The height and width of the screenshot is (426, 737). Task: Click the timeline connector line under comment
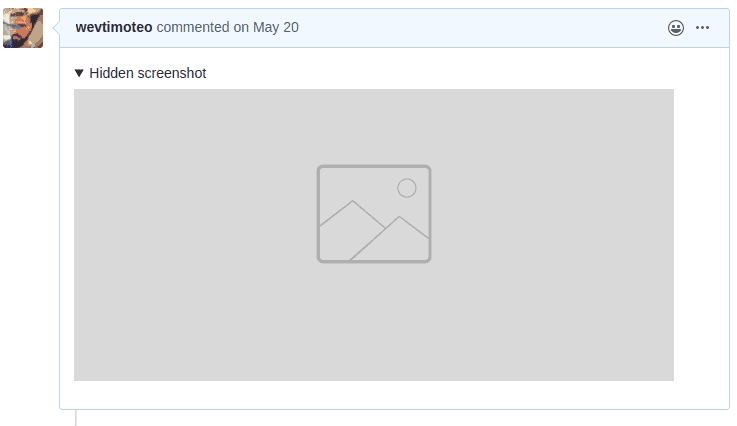click(76, 418)
